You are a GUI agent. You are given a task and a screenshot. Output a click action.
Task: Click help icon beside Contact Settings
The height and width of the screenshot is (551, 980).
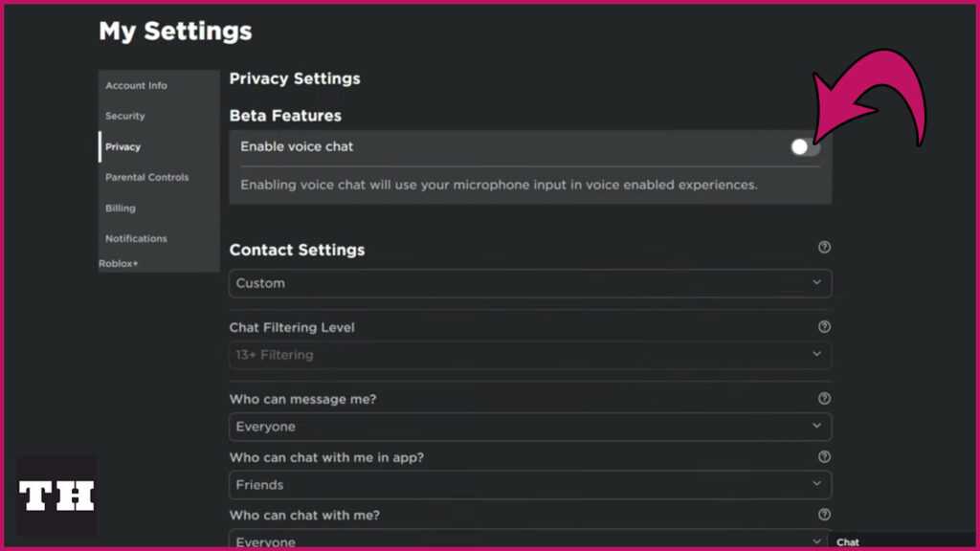coord(824,248)
